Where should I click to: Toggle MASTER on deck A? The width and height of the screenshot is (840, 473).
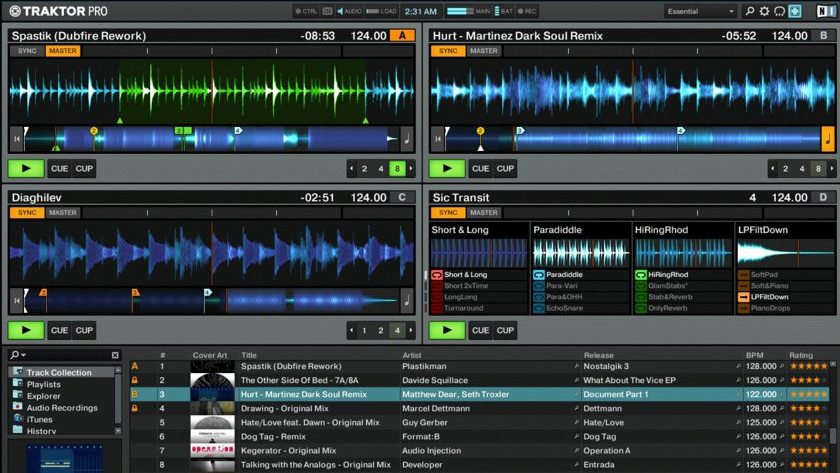pyautogui.click(x=63, y=51)
